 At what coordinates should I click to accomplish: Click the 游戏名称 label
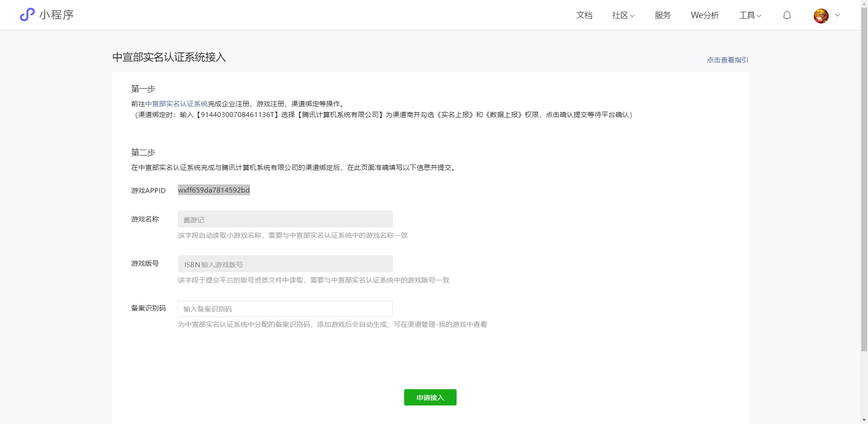[x=145, y=219]
